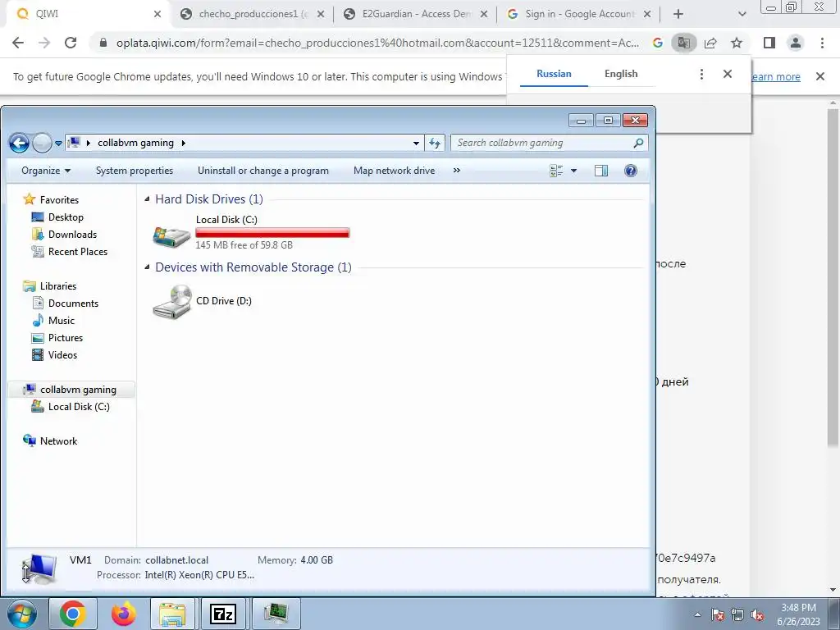Click Chrome's reload page button

click(71, 43)
